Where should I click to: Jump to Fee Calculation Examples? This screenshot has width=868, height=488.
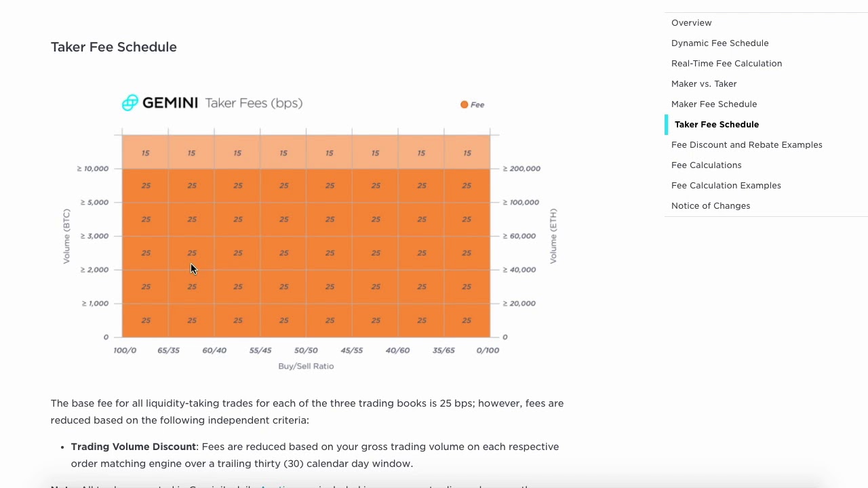coord(726,186)
